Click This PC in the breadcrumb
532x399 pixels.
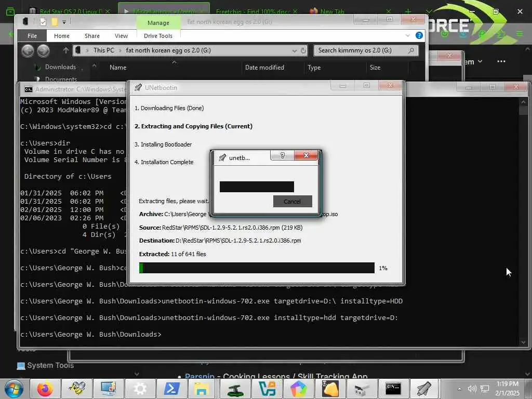pyautogui.click(x=104, y=50)
